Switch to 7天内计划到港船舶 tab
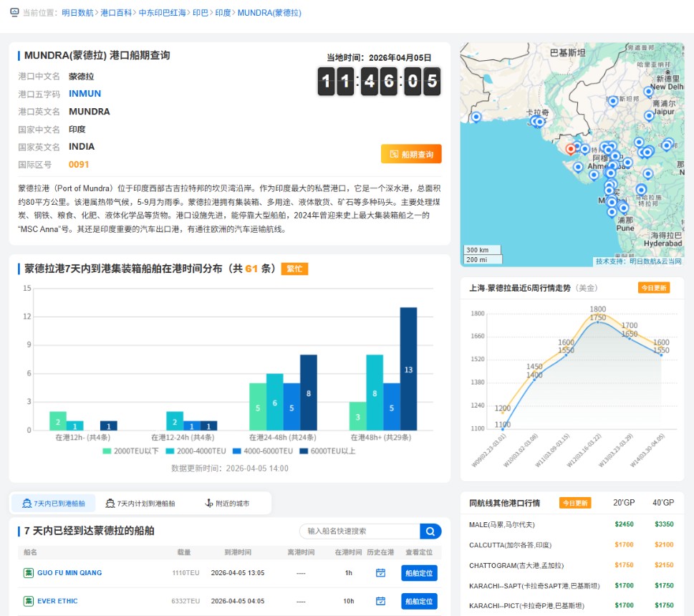This screenshot has width=694, height=616. coord(140,504)
